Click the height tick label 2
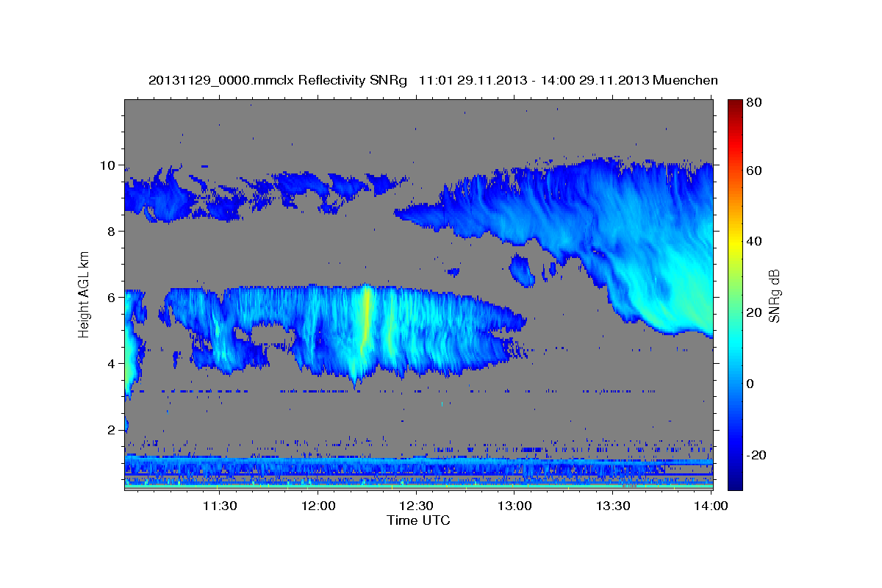882x588 pixels. click(x=112, y=429)
